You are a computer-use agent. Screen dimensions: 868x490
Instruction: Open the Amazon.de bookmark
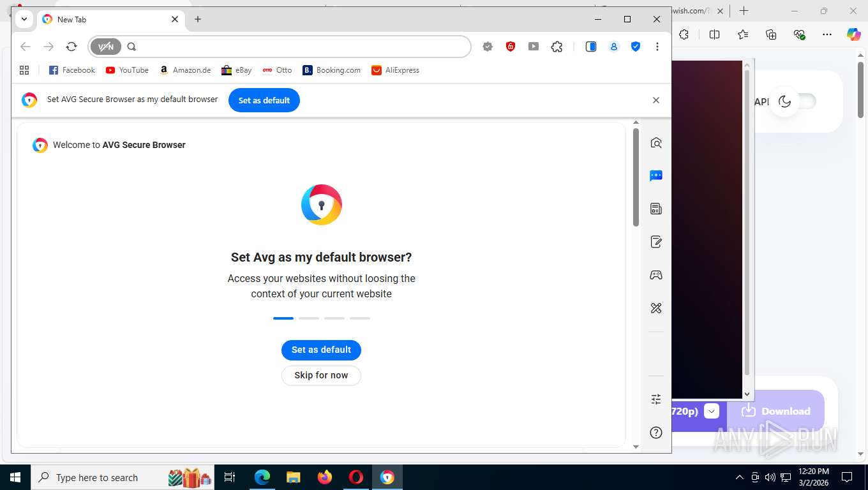click(185, 70)
